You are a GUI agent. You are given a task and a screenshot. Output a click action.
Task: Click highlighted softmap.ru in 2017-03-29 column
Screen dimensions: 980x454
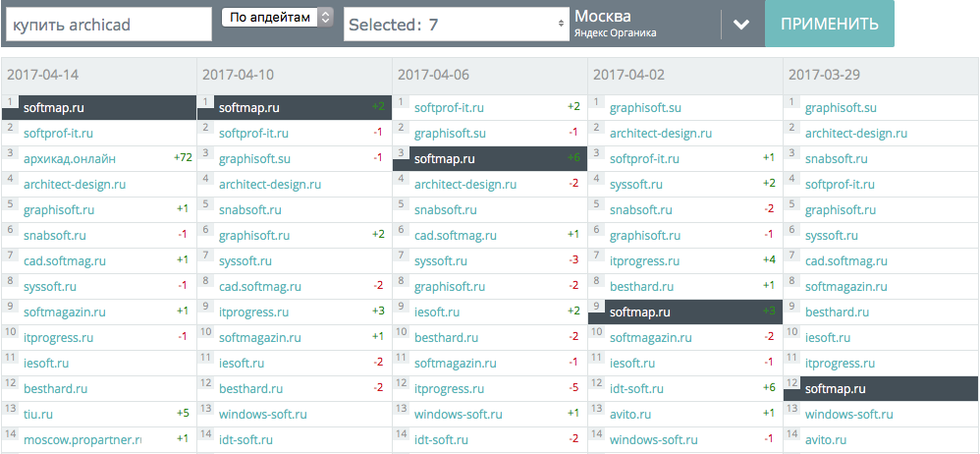[836, 388]
